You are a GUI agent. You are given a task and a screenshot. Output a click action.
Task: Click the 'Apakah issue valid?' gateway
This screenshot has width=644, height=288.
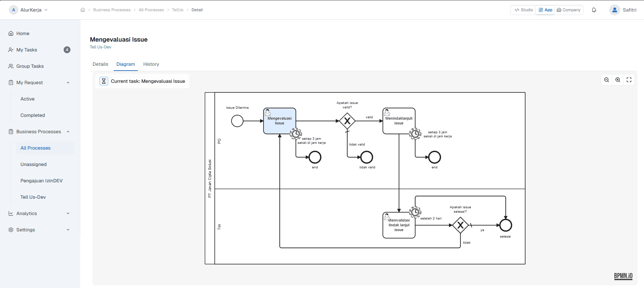click(x=347, y=121)
